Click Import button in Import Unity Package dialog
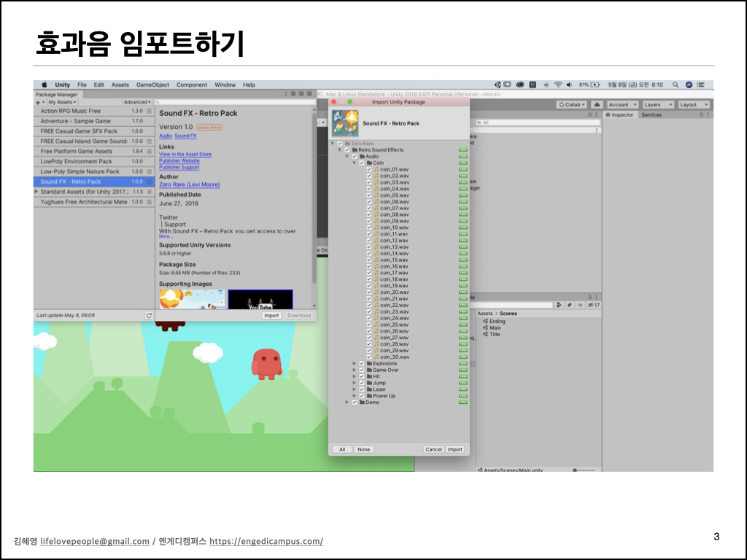The width and height of the screenshot is (747, 560). (x=455, y=449)
